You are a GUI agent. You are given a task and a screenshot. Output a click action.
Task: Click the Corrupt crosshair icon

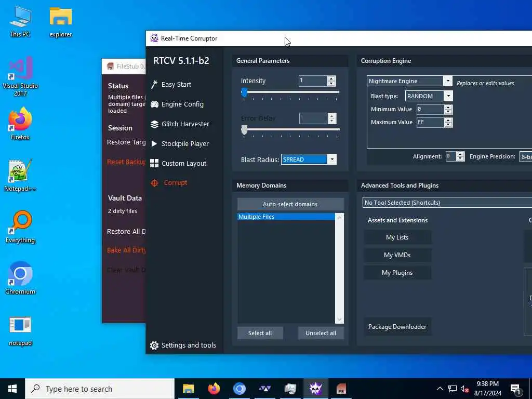[154, 183]
